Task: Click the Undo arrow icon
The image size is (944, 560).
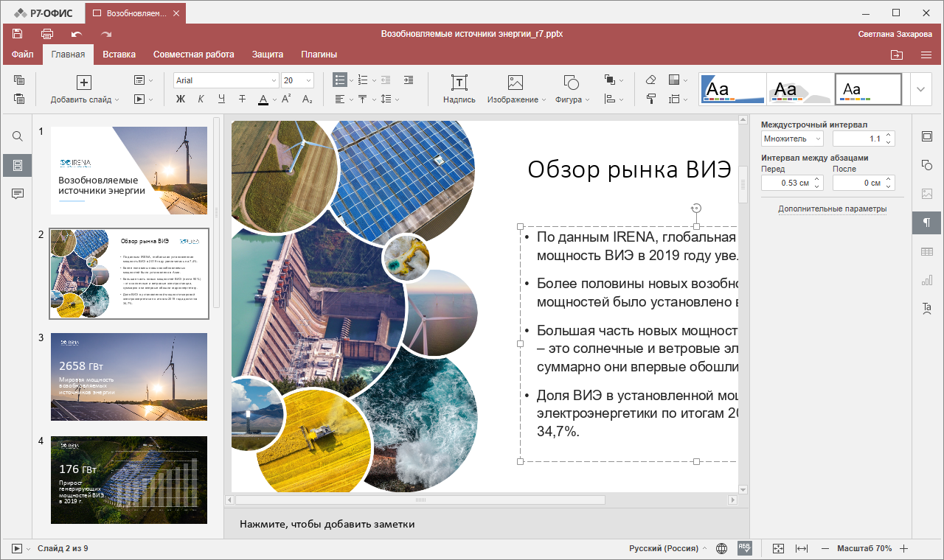Action: click(76, 34)
